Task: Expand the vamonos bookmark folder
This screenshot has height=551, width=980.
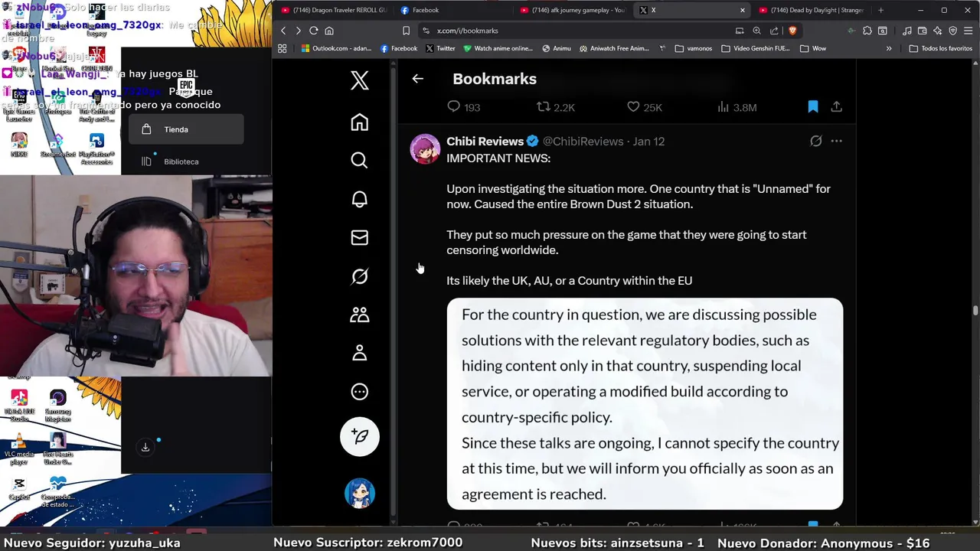Action: [x=693, y=48]
